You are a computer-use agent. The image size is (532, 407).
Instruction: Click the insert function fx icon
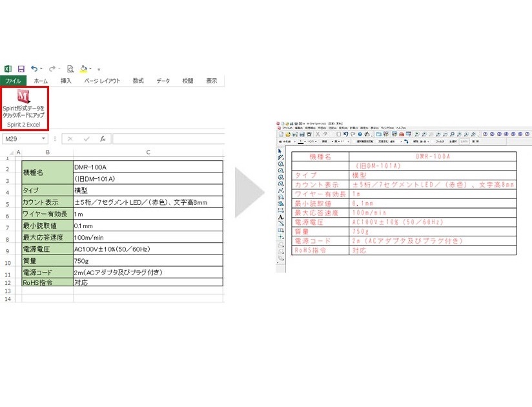tap(102, 139)
